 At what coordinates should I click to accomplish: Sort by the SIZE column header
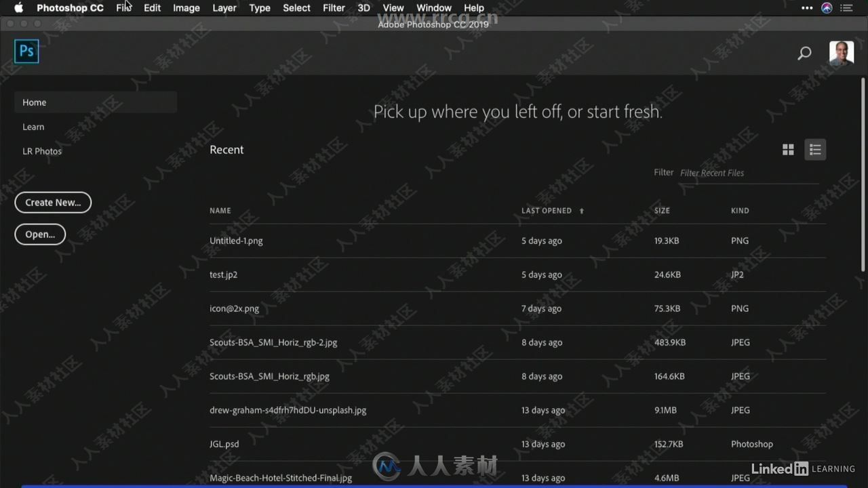[662, 211]
